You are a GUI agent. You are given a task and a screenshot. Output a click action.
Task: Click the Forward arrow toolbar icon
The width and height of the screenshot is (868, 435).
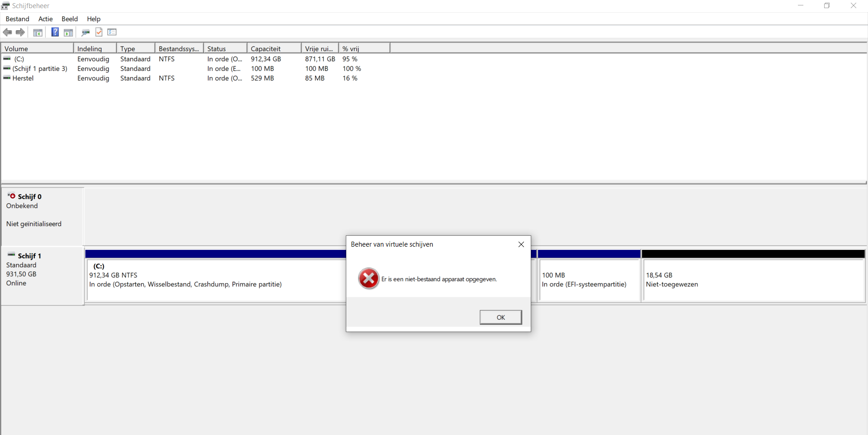20,32
